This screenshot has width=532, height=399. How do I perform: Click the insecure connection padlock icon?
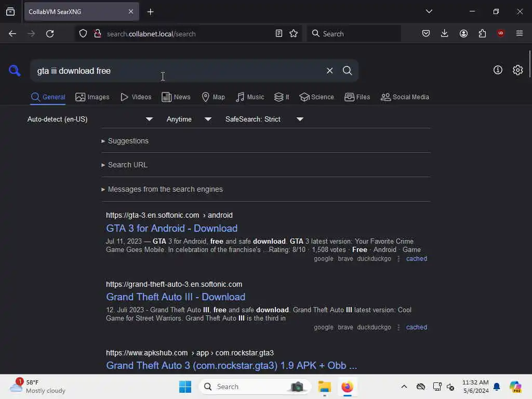(x=98, y=34)
